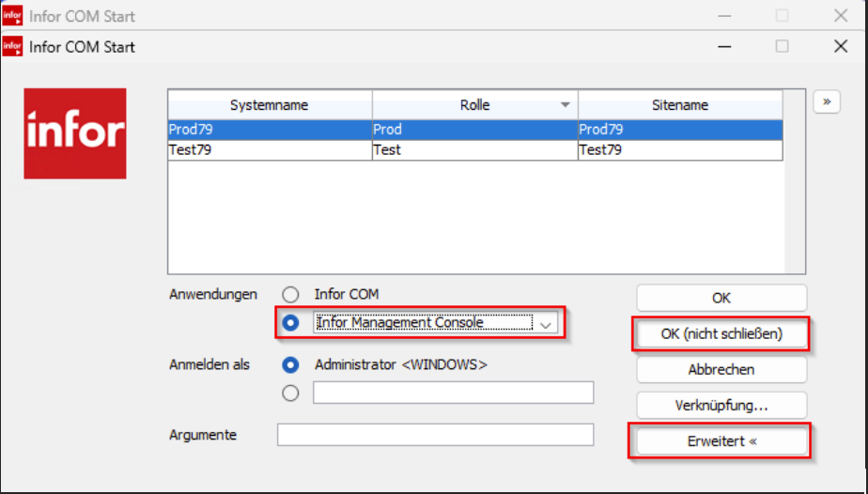Click the Rolle column header
The width and height of the screenshot is (868, 494).
(475, 105)
